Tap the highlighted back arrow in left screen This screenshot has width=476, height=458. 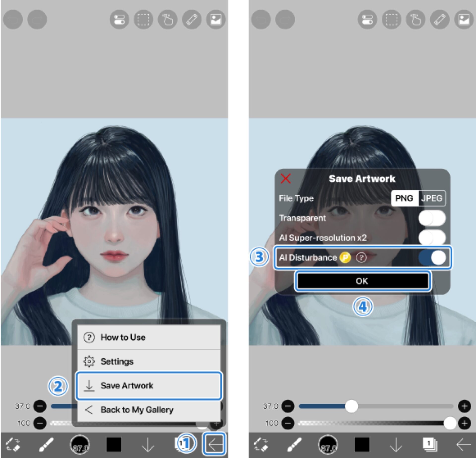214,444
